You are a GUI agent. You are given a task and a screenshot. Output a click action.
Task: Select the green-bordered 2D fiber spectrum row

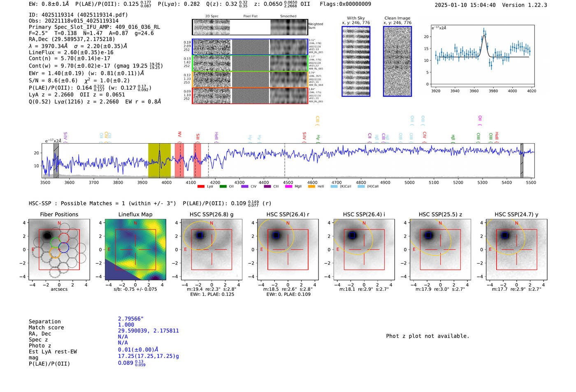[250, 63]
